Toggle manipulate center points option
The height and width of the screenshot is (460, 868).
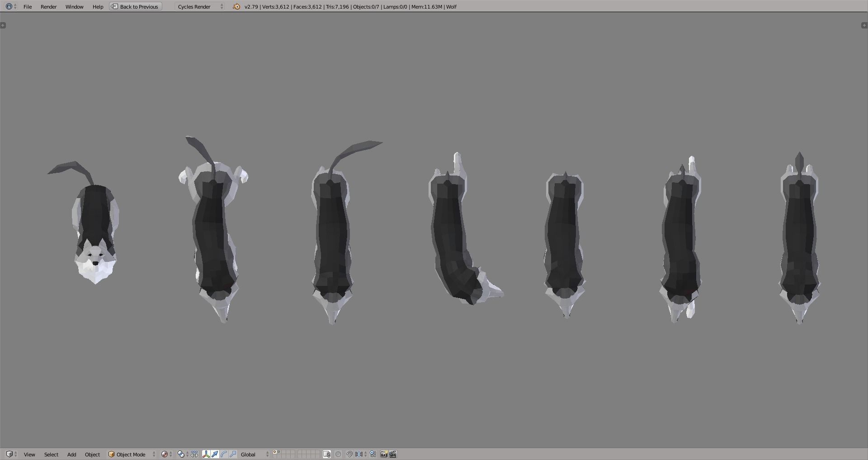(x=194, y=454)
